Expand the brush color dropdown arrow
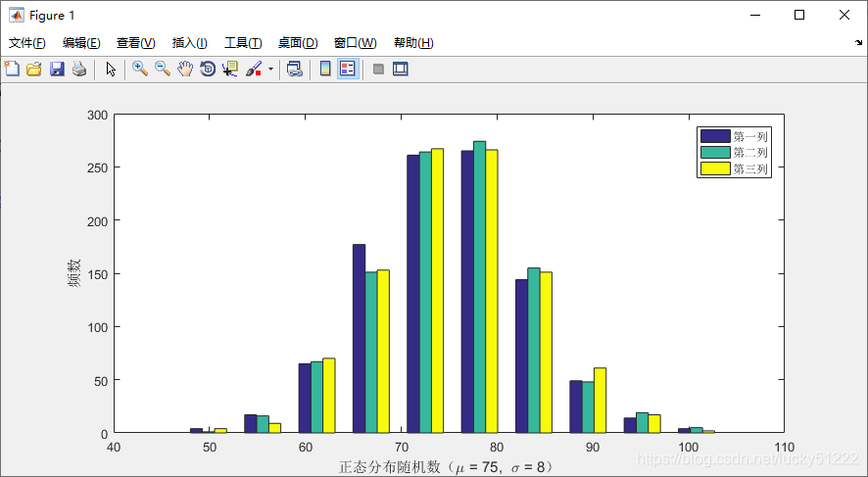This screenshot has height=477, width=868. 270,69
